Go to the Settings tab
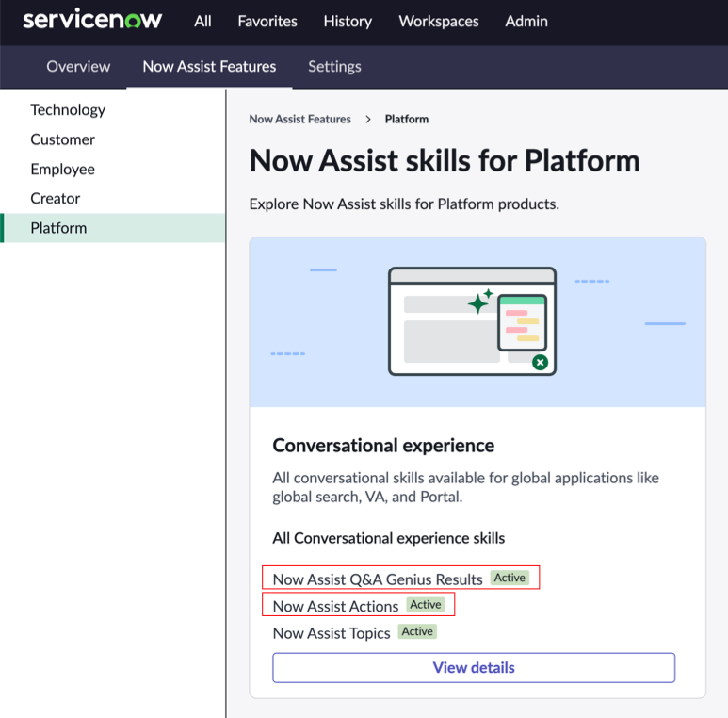Image resolution: width=728 pixels, height=718 pixels. pyautogui.click(x=334, y=66)
